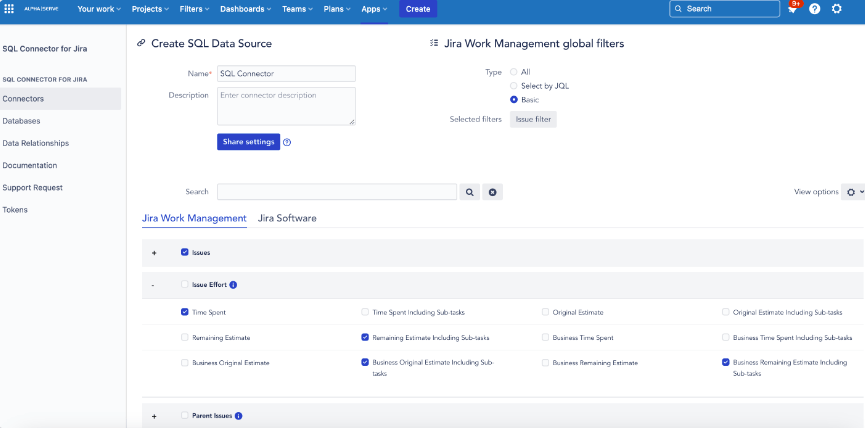Viewport: 865px width, 428px height.
Task: Expand the Parent Issues section
Action: [154, 416]
